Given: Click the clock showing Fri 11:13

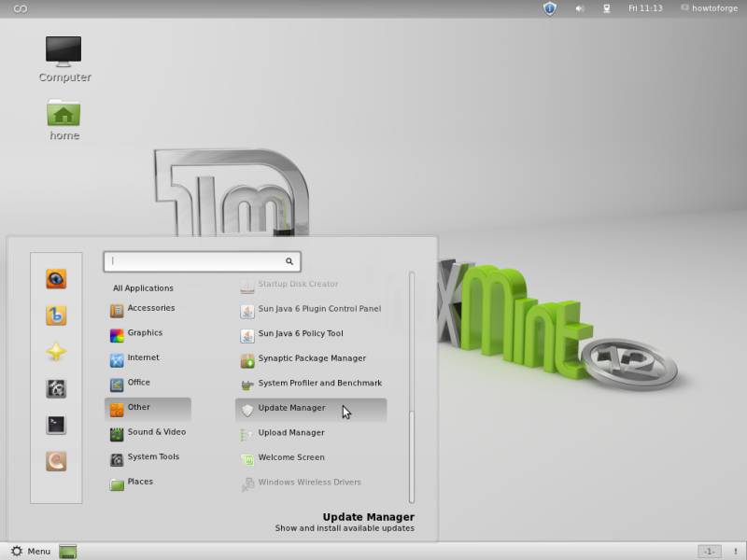Looking at the screenshot, I should (645, 8).
